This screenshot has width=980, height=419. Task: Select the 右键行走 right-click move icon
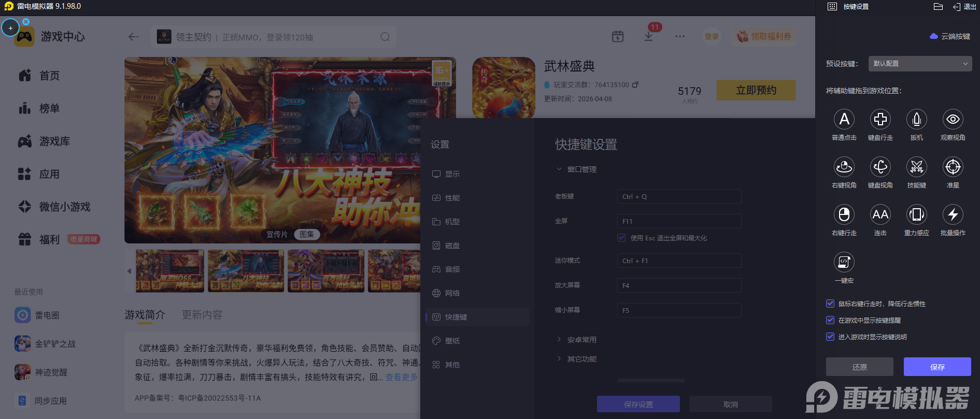coord(844,214)
